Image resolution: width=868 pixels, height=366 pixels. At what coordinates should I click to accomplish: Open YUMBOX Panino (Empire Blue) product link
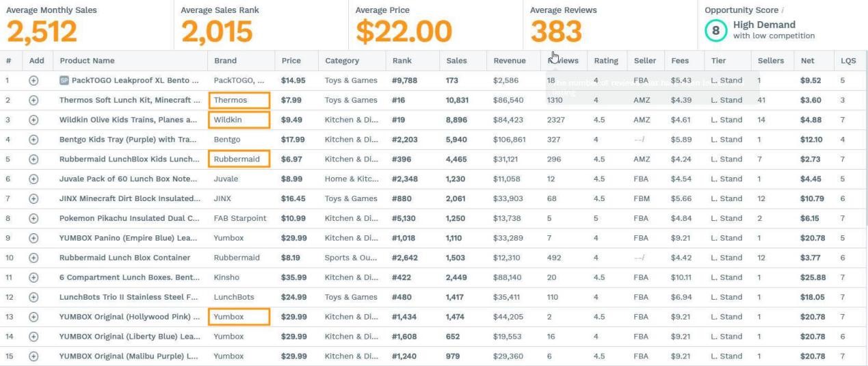[129, 238]
